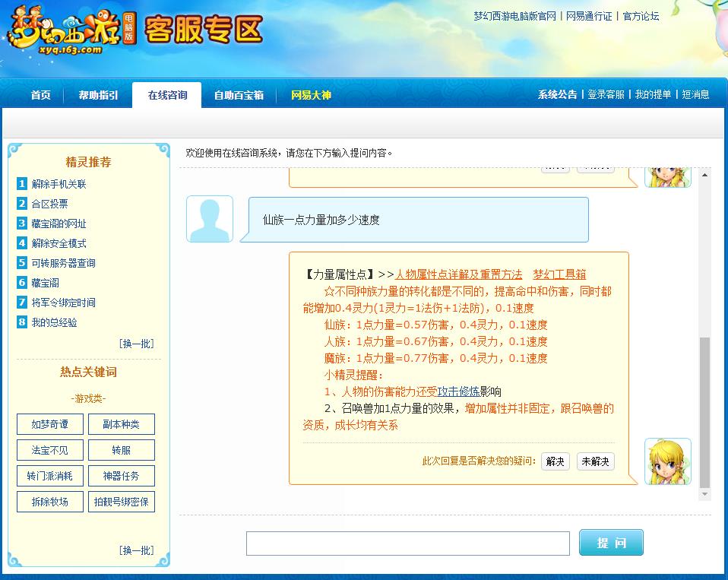Click the 藏宝阁 recommendation in the sidebar
Image resolution: width=728 pixels, height=580 pixels.
(x=43, y=282)
